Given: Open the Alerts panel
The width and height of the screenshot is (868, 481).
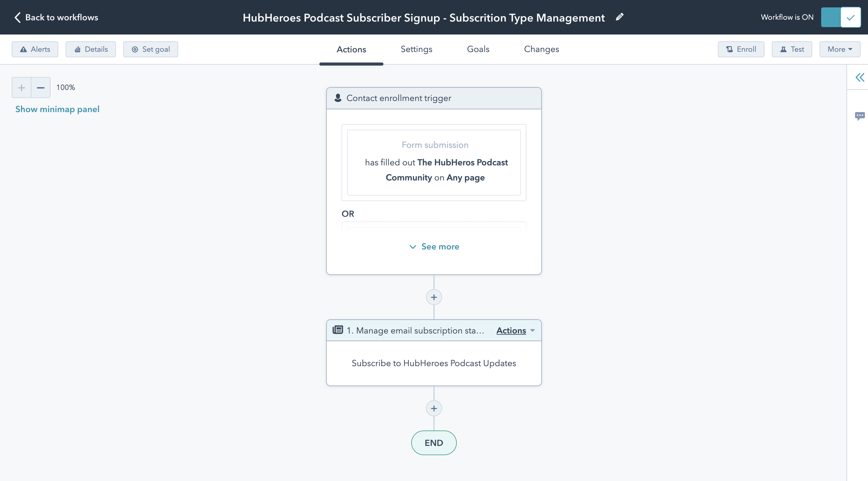Looking at the screenshot, I should tap(35, 49).
